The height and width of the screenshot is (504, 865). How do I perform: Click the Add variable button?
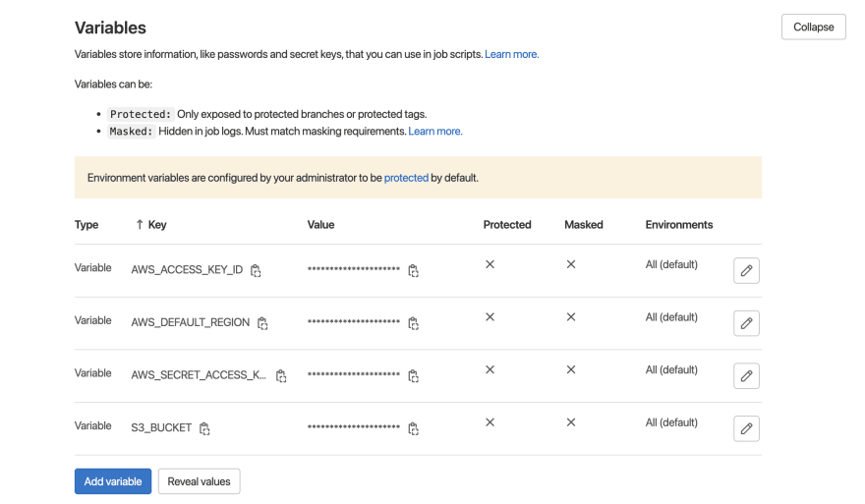click(113, 481)
